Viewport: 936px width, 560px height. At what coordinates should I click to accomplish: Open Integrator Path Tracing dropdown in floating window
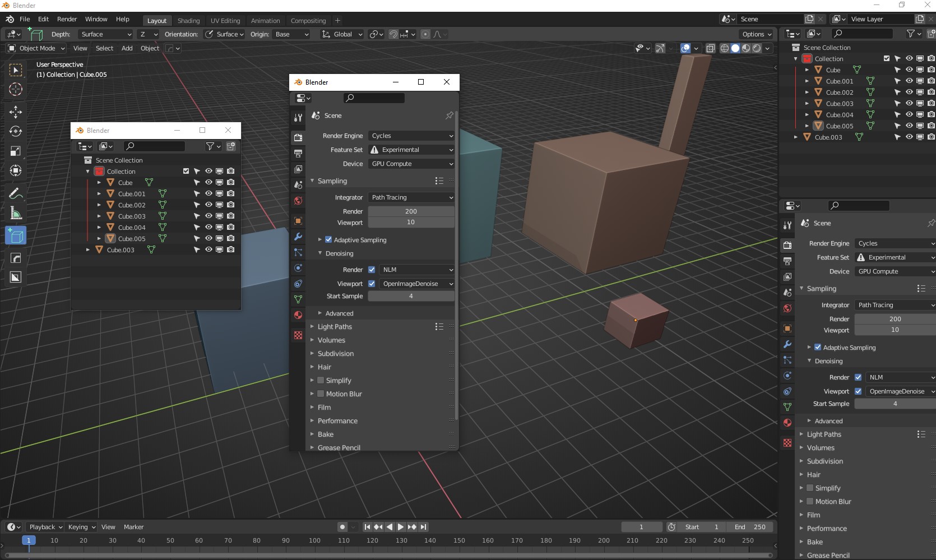(411, 197)
